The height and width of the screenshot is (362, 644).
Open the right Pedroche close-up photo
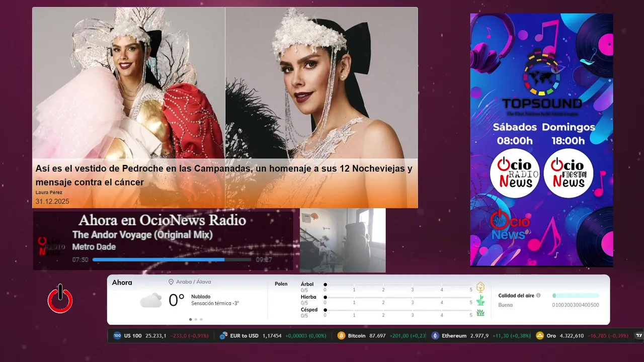point(321,83)
